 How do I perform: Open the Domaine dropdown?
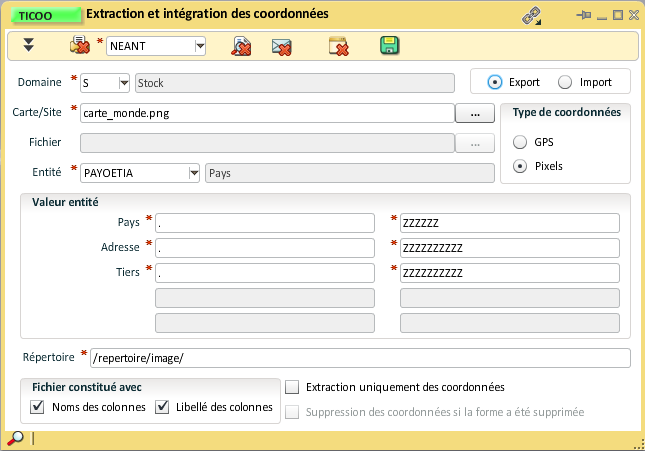pyautogui.click(x=124, y=83)
